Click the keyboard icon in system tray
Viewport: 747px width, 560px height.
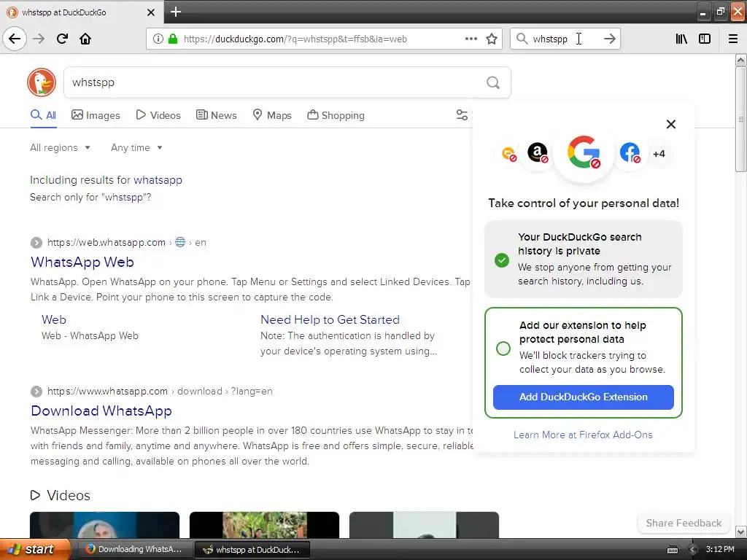(x=672, y=550)
